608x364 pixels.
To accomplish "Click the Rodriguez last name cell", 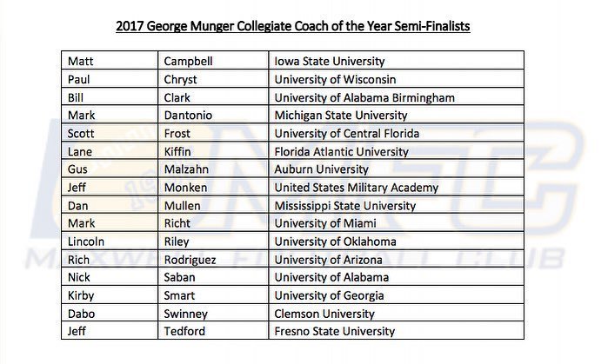I will tap(213, 259).
